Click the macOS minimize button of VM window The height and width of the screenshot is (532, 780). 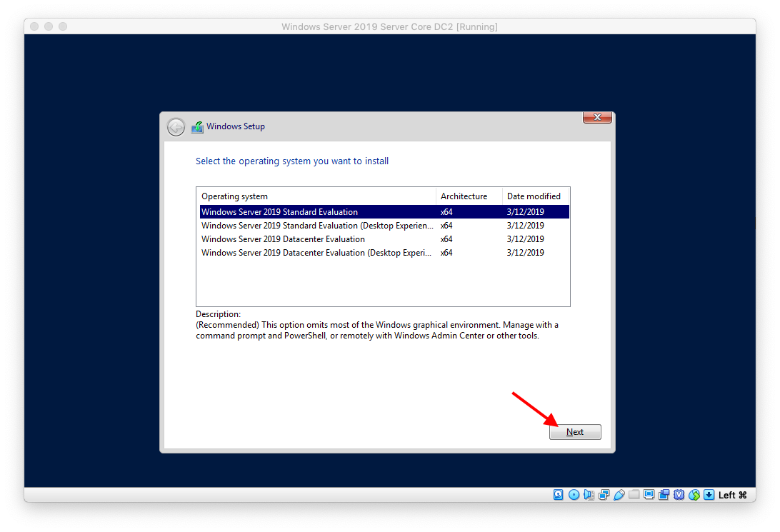click(x=49, y=26)
